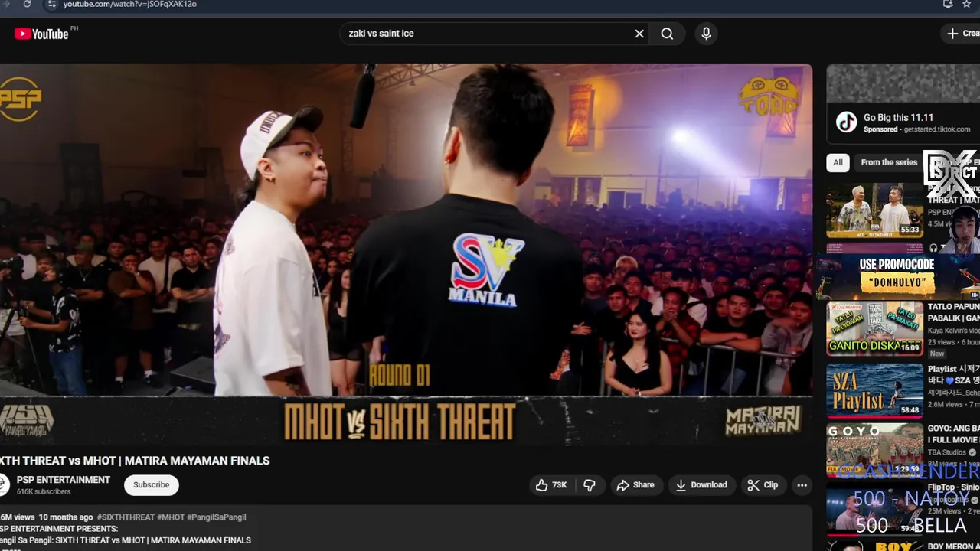The height and width of the screenshot is (551, 980).
Task: Download the video
Action: click(x=701, y=485)
